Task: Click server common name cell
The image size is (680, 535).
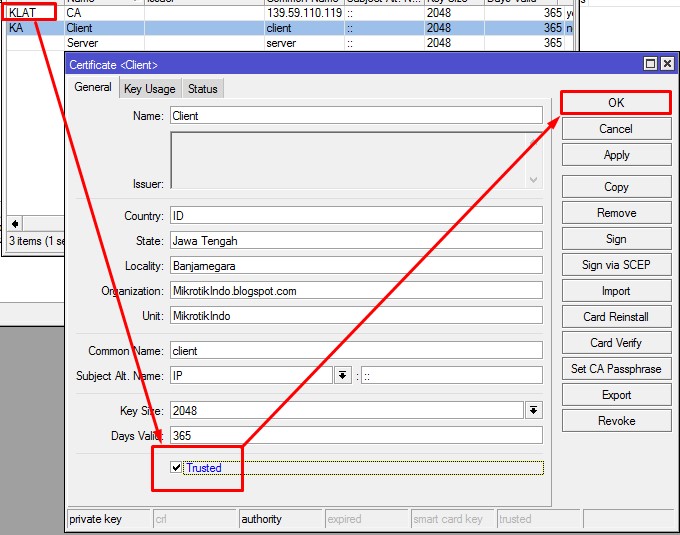Action: coord(304,43)
